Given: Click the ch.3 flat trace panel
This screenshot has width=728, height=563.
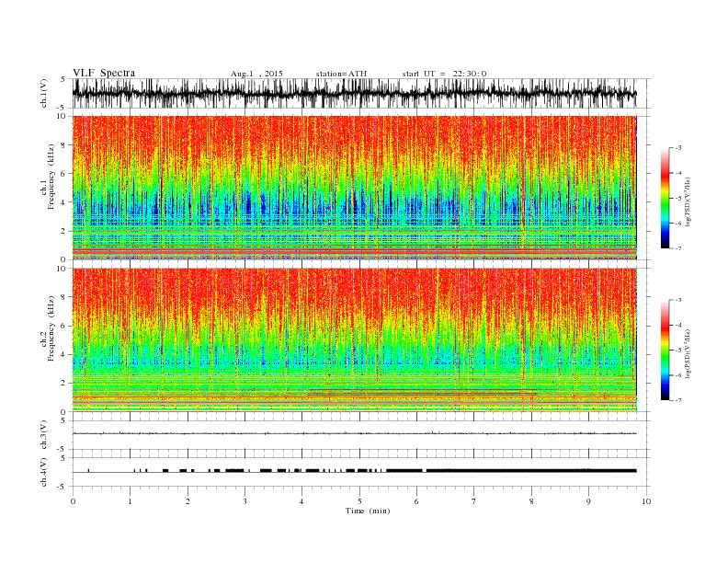Looking at the screenshot, I should (x=361, y=435).
